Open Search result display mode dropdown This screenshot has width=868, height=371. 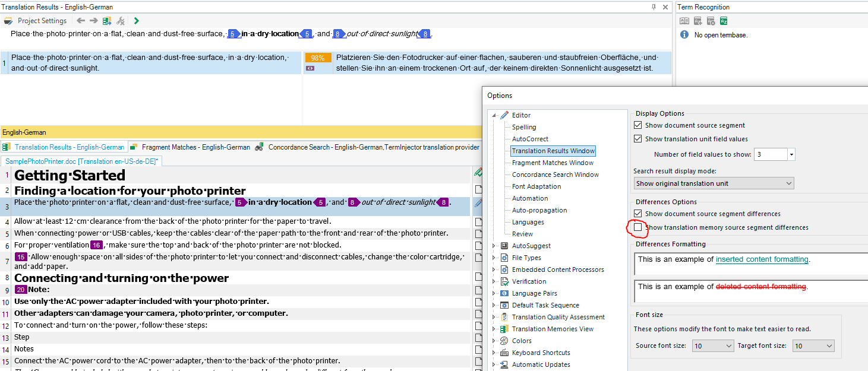click(714, 183)
